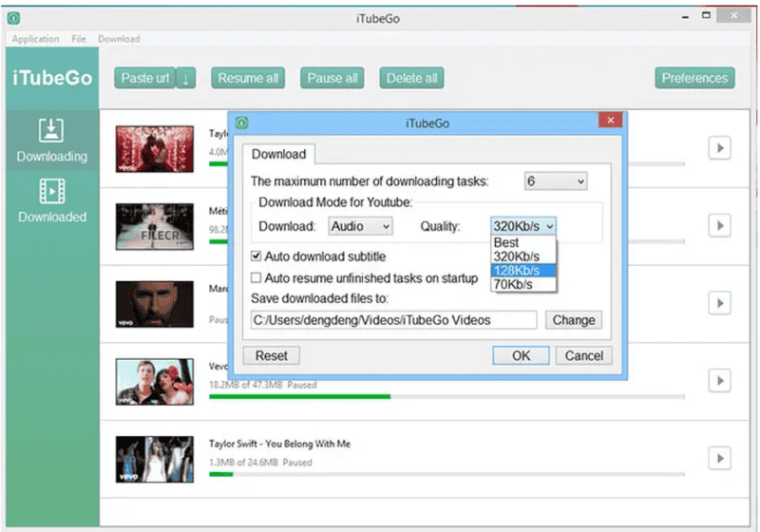Select 320Kb/s option in quality list
Screen dimensions: 760x532
[x=523, y=256]
